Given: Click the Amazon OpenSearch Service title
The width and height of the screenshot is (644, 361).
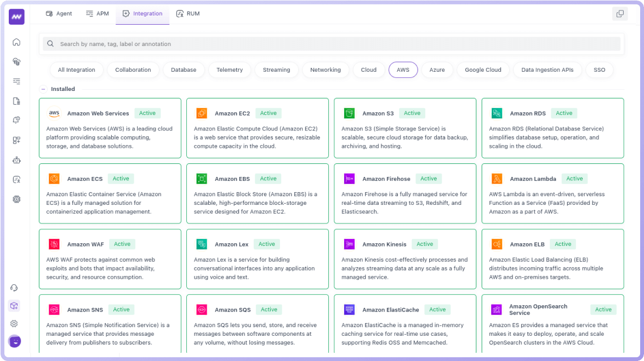Looking at the screenshot, I should click(538, 310).
